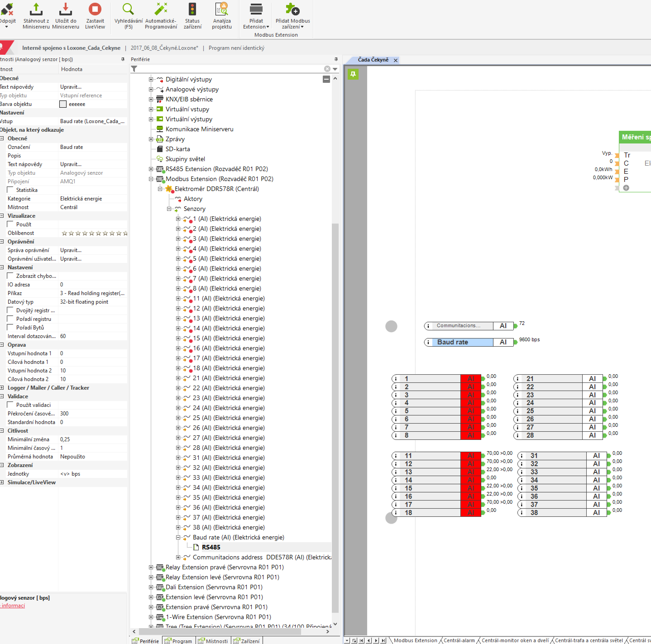Toggle Použít validaci checkbox
This screenshot has width=651, height=644.
point(10,405)
